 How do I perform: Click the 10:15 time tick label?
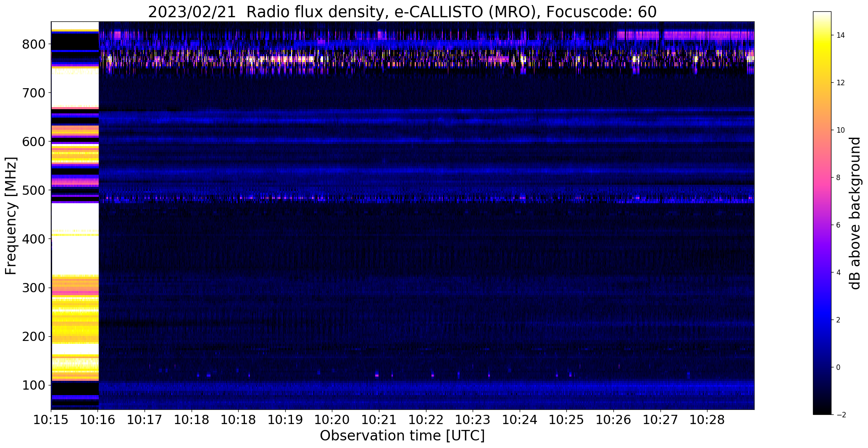click(x=51, y=420)
